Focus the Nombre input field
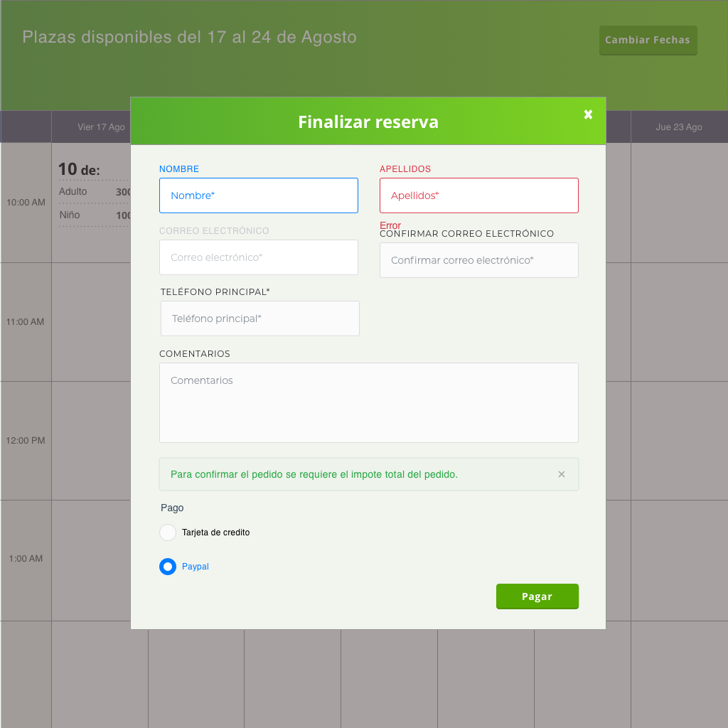728x728 pixels. pos(259,196)
